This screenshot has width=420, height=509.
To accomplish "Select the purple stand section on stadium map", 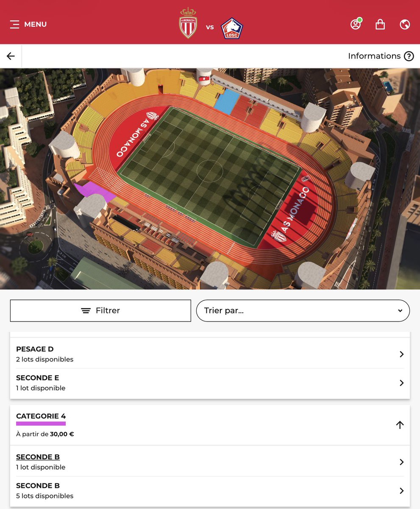I will pyautogui.click(x=94, y=192).
